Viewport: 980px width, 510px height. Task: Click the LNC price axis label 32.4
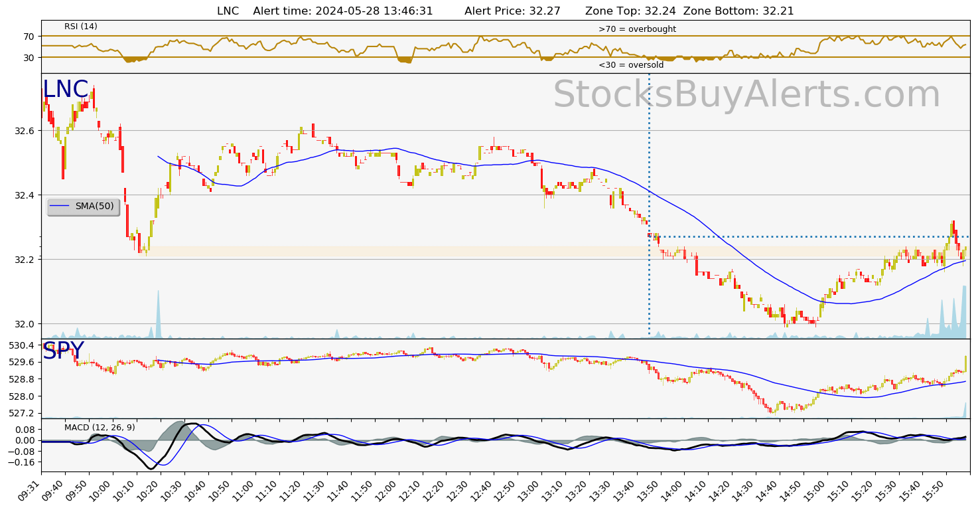click(x=26, y=195)
